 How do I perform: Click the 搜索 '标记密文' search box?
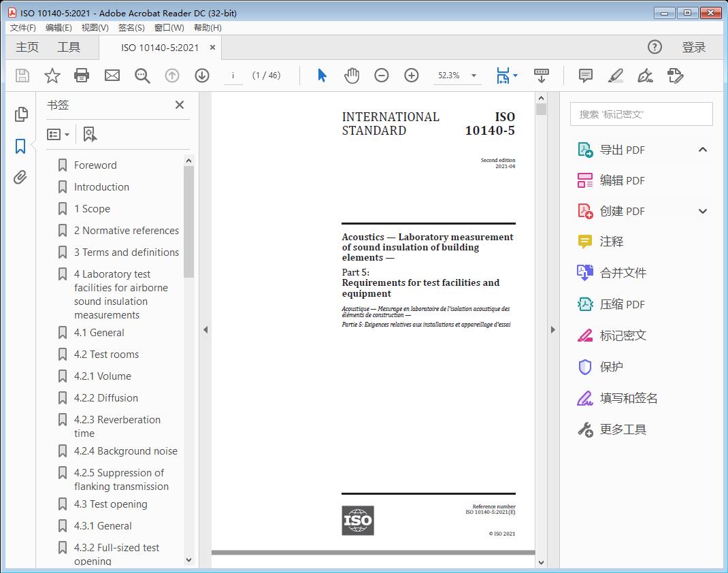[641, 114]
